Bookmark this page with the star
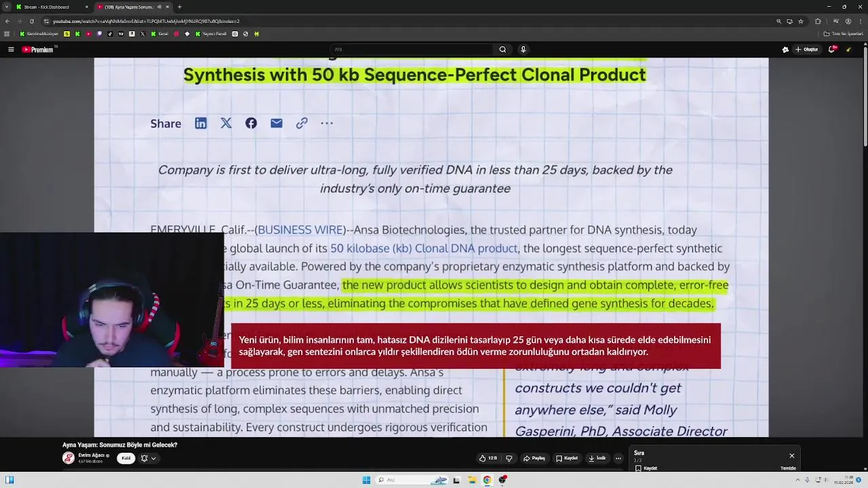The height and width of the screenshot is (488, 868). pyautogui.click(x=801, y=21)
